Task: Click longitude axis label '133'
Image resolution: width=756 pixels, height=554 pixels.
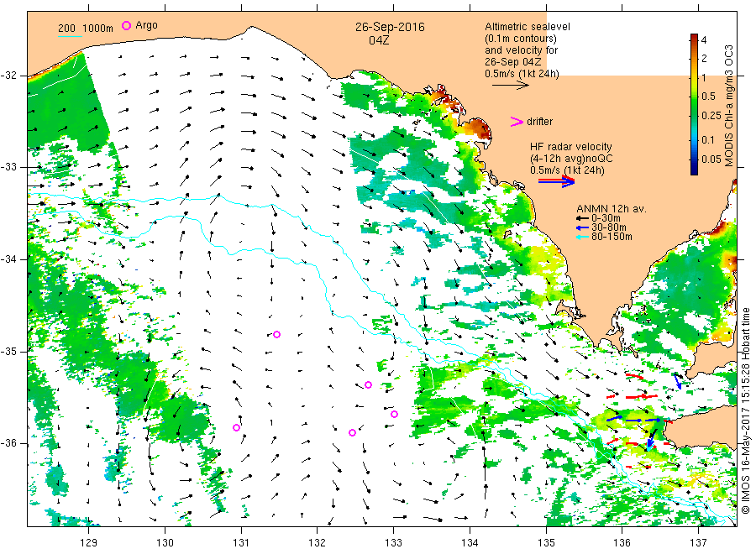Action: pos(393,543)
